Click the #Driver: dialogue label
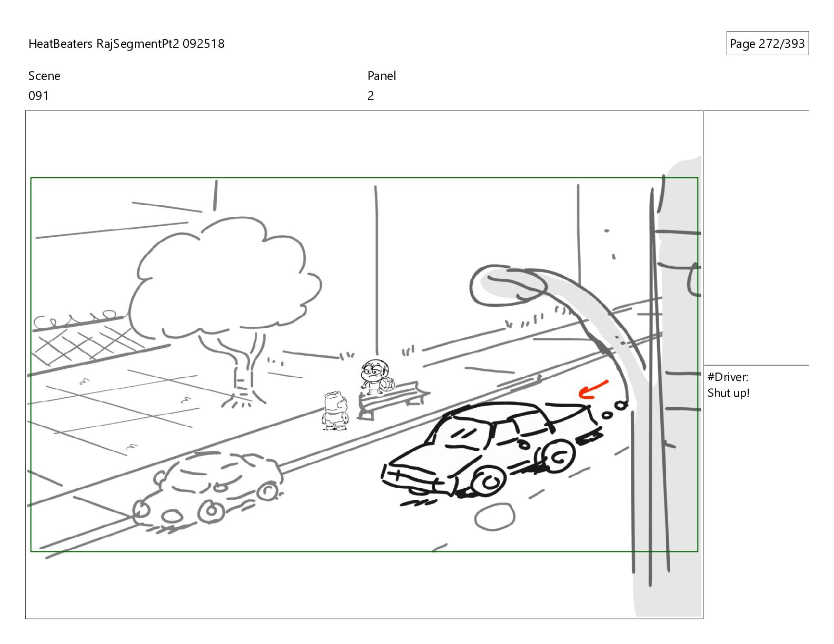Viewport: 834px width, 644px height. 728,377
